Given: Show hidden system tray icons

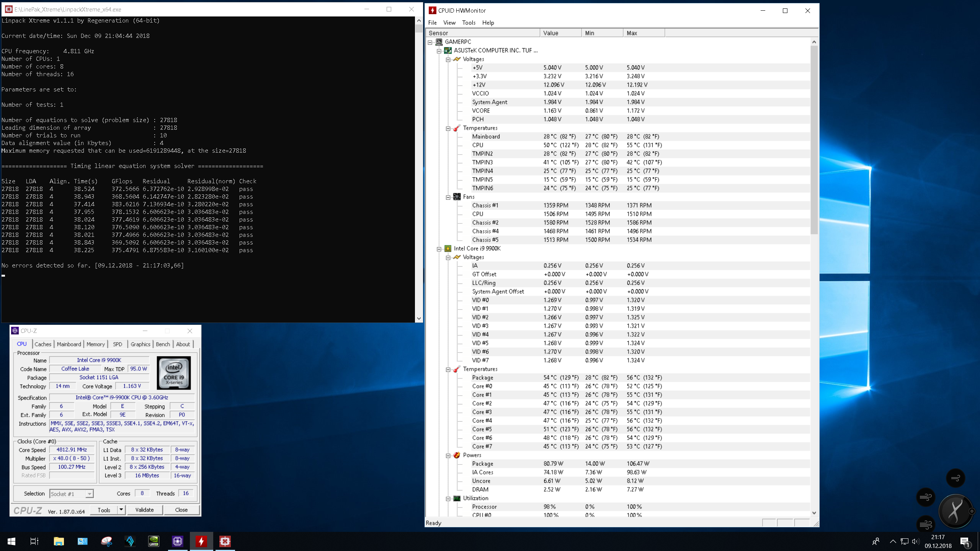Looking at the screenshot, I should (x=893, y=541).
